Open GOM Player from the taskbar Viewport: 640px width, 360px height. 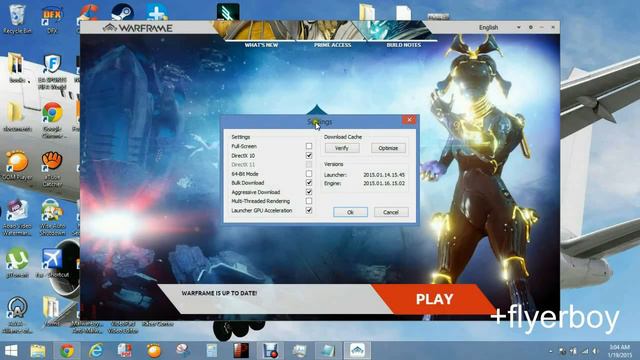tap(154, 351)
